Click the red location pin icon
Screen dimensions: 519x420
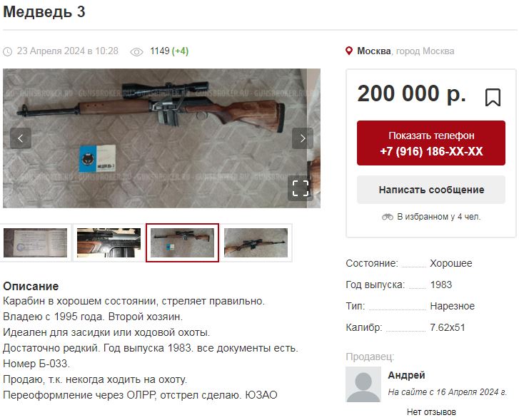(349, 51)
